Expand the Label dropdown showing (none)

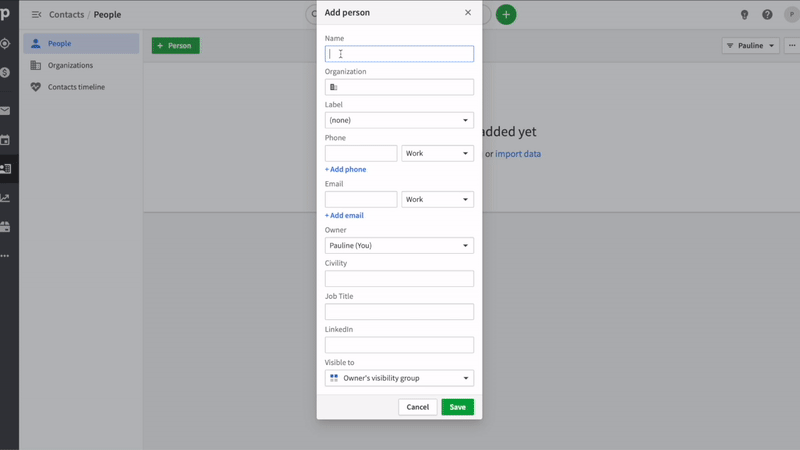tap(399, 120)
